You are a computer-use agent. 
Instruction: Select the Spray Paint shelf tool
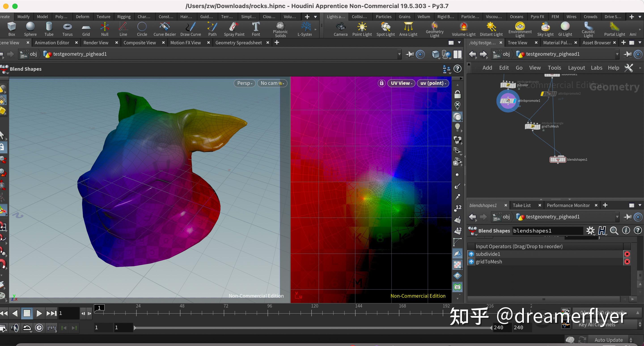click(x=233, y=28)
